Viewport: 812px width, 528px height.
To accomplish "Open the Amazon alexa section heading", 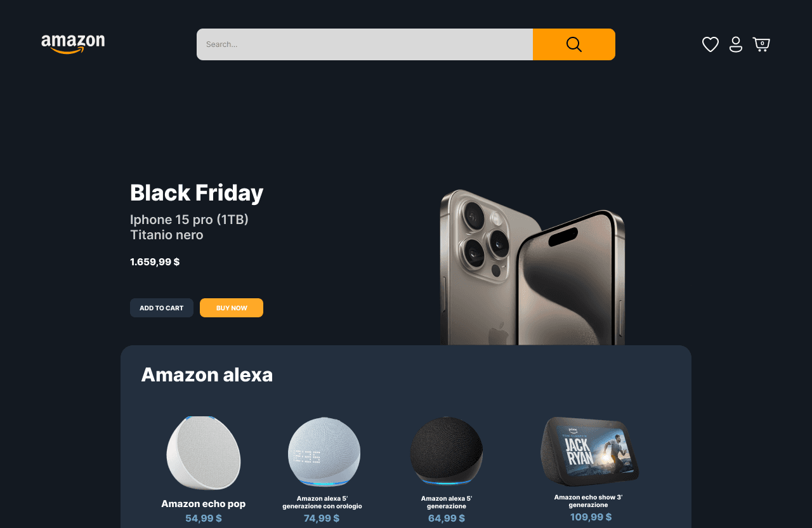I will point(207,374).
